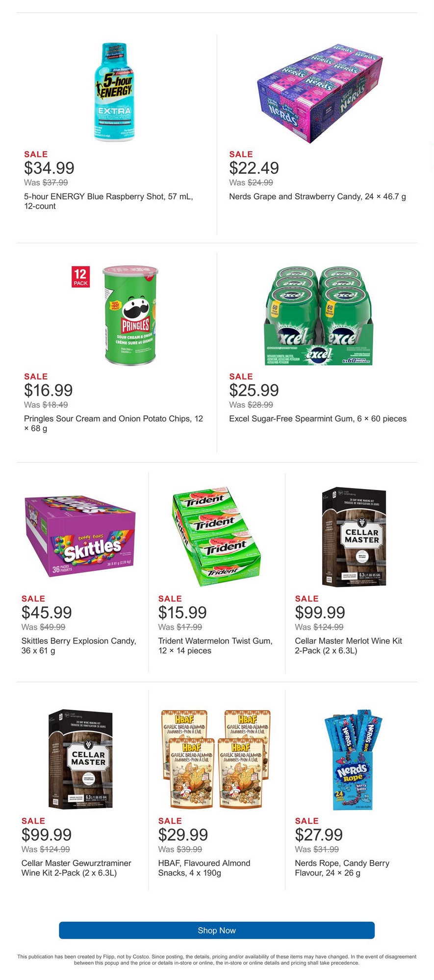Open the Excel Spearmint Gum image
Image resolution: width=434 pixels, height=980 pixels.
[x=319, y=316]
